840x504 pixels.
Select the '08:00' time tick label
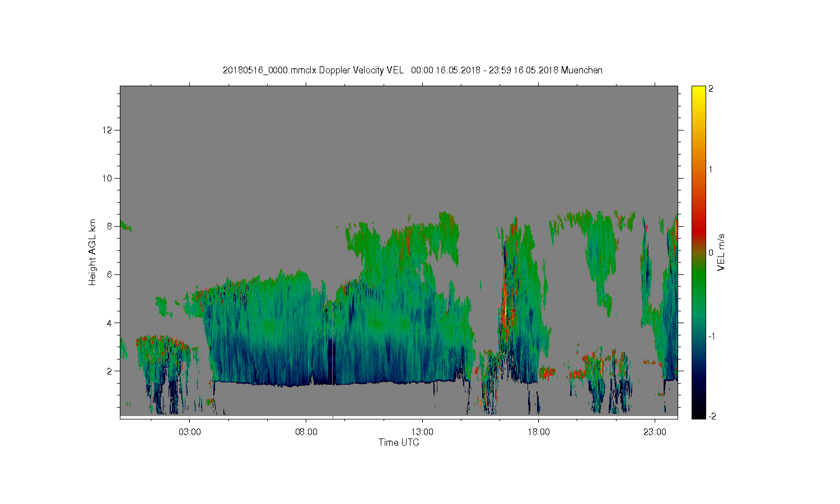tap(306, 432)
